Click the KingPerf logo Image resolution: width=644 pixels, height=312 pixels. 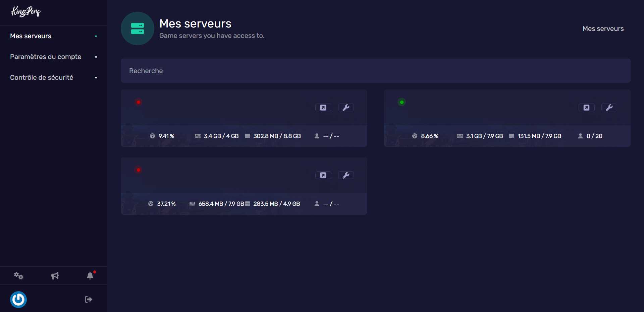[x=26, y=12]
